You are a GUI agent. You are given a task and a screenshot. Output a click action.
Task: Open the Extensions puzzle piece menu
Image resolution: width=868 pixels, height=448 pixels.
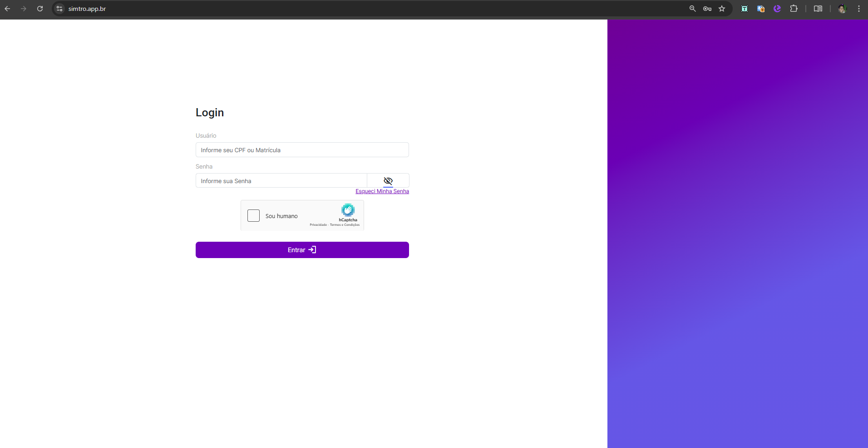[794, 9]
